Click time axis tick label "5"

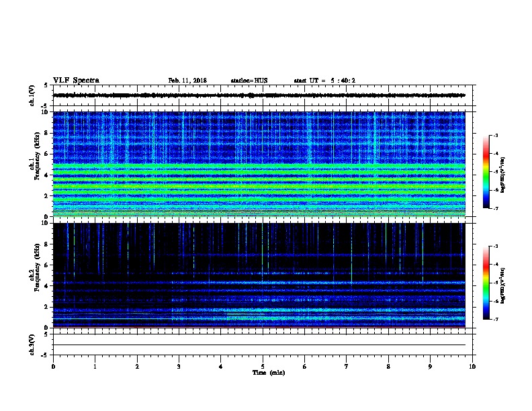(263, 367)
